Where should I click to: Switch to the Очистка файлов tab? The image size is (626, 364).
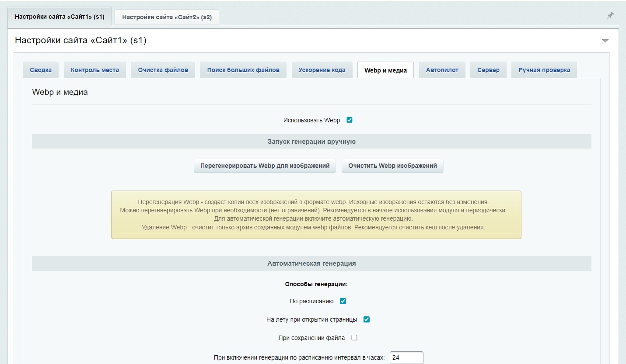163,70
